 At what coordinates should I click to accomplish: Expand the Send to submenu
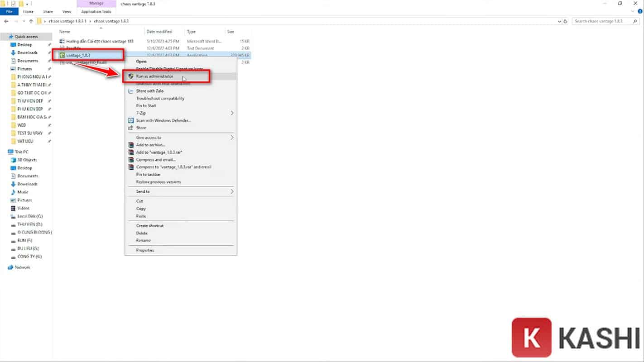[232, 192]
